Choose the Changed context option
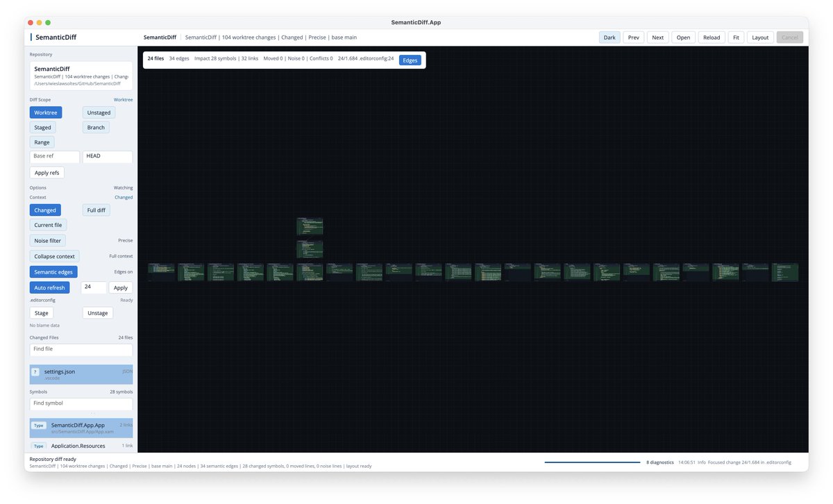 click(45, 210)
